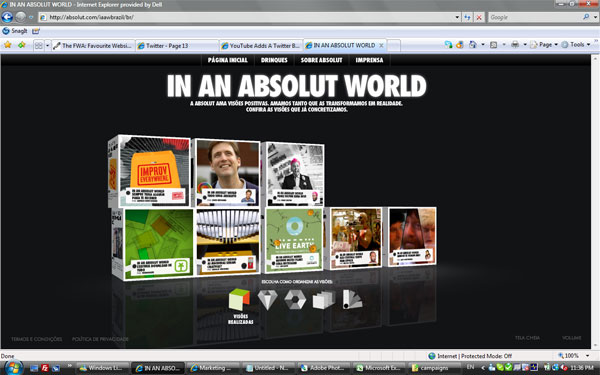Click the Add to Favorites icon

click(21, 45)
